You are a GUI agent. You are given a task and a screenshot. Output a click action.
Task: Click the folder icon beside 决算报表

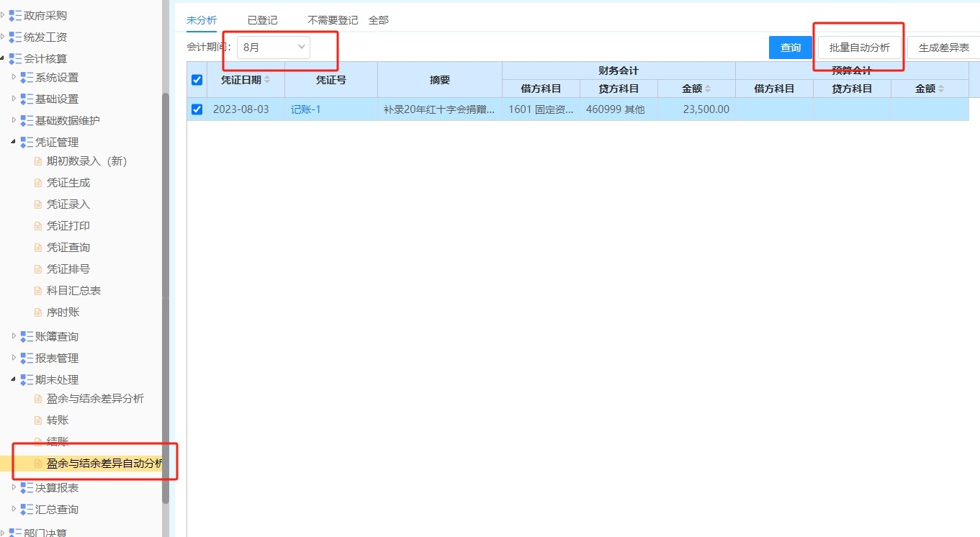pos(27,488)
